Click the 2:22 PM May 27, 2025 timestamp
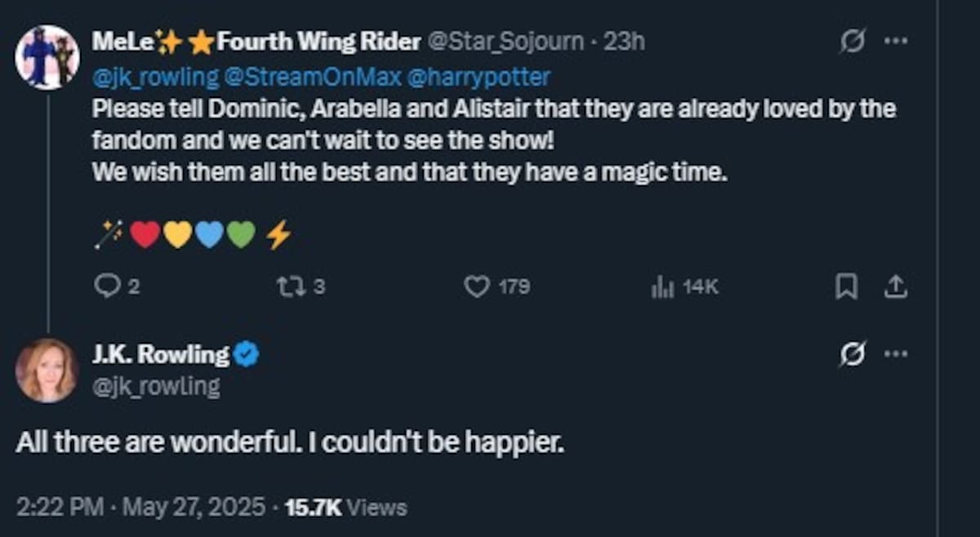 point(140,507)
